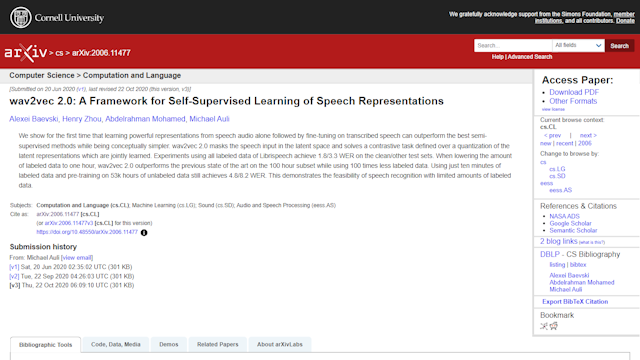640x360 pixels.
Task: Click the Cornell University seal logo
Action: [x=20, y=18]
